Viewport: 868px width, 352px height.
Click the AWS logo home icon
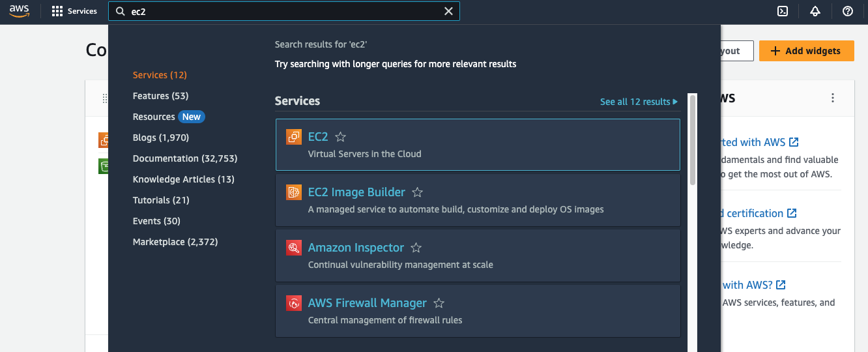pos(20,11)
